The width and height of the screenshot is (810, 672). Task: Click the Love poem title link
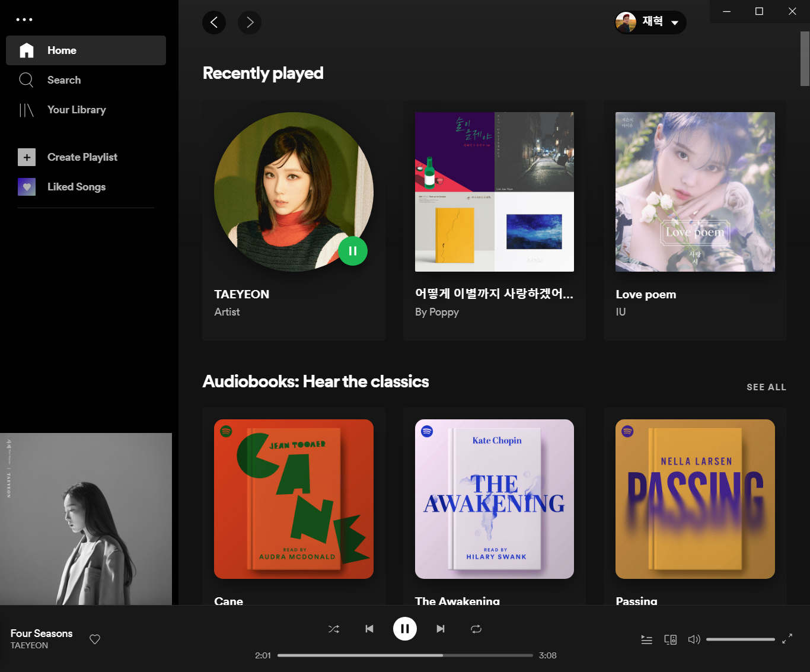(646, 294)
